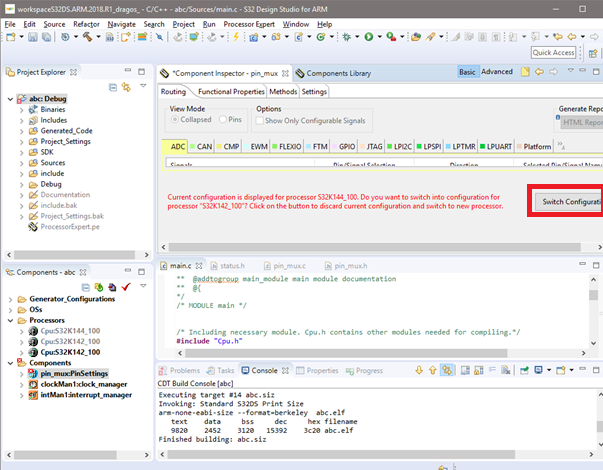The height and width of the screenshot is (470, 603).
Task: Expand the Cpu:S32K144_100 node
Action: pos(22,331)
